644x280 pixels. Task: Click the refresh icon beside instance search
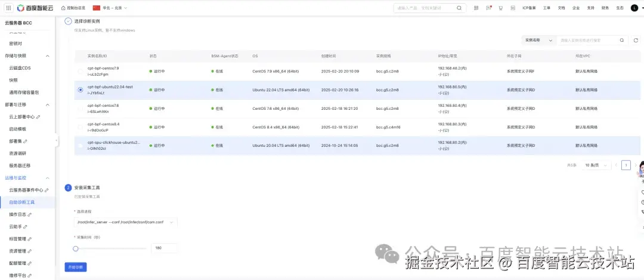click(636, 40)
